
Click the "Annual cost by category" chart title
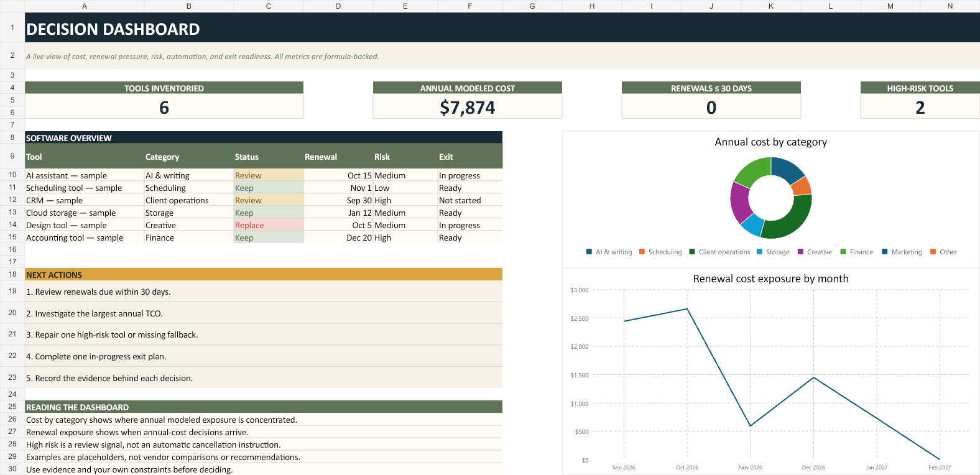pyautogui.click(x=771, y=142)
